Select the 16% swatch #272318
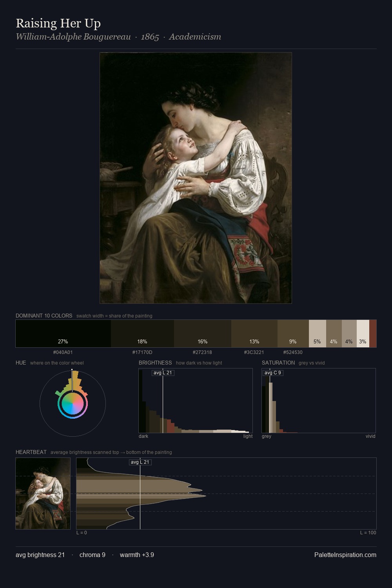 click(203, 334)
